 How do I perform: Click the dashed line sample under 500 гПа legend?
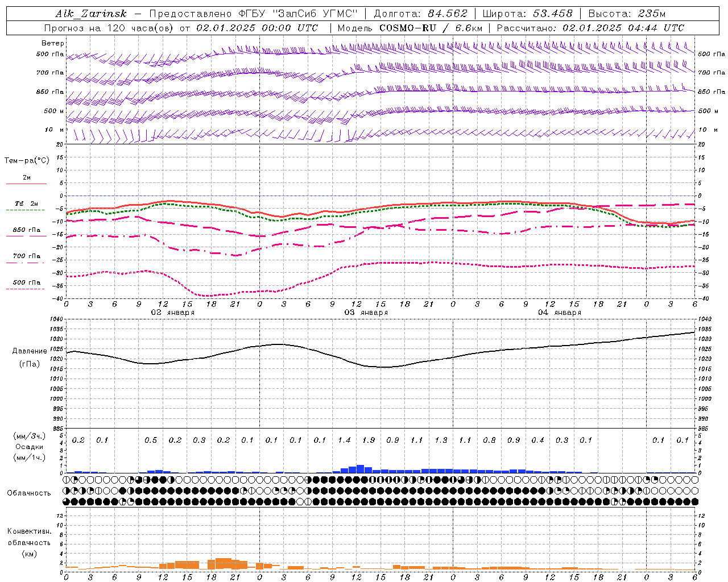point(26,289)
